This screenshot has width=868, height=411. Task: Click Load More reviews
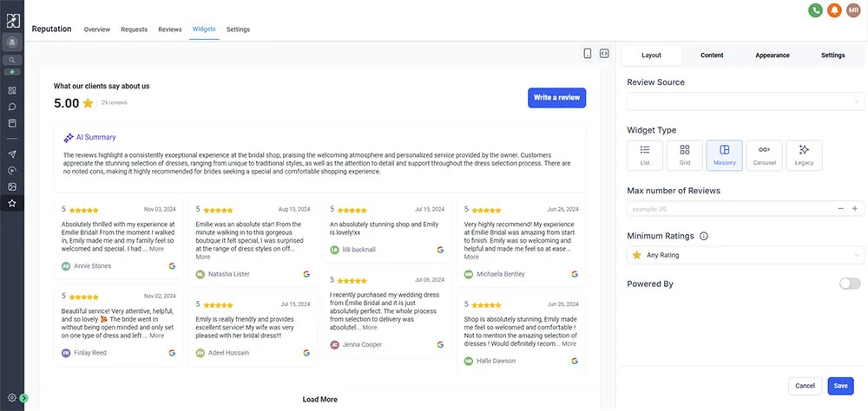320,400
